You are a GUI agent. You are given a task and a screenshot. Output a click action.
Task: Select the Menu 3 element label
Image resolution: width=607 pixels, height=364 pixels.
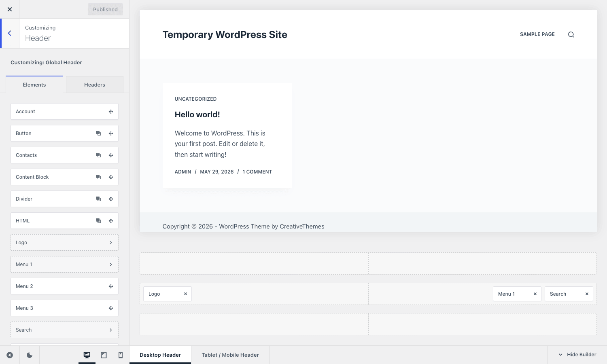[24, 308]
